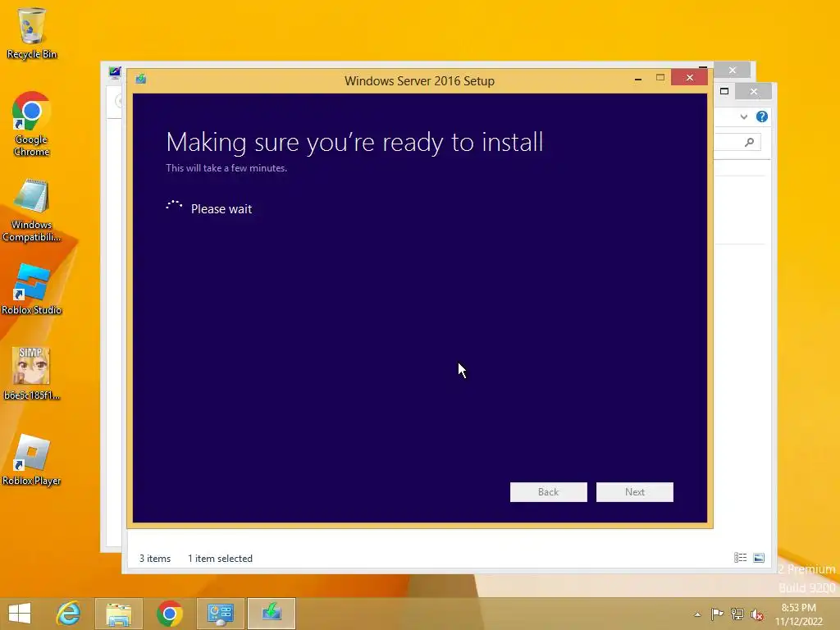Show hidden tray icons arrow
This screenshot has width=840, height=630.
click(x=697, y=614)
